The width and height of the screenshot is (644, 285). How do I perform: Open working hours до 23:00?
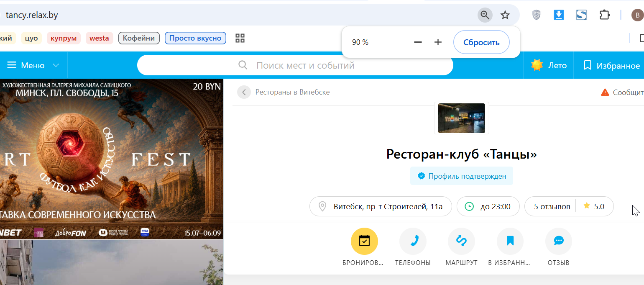tap(488, 206)
